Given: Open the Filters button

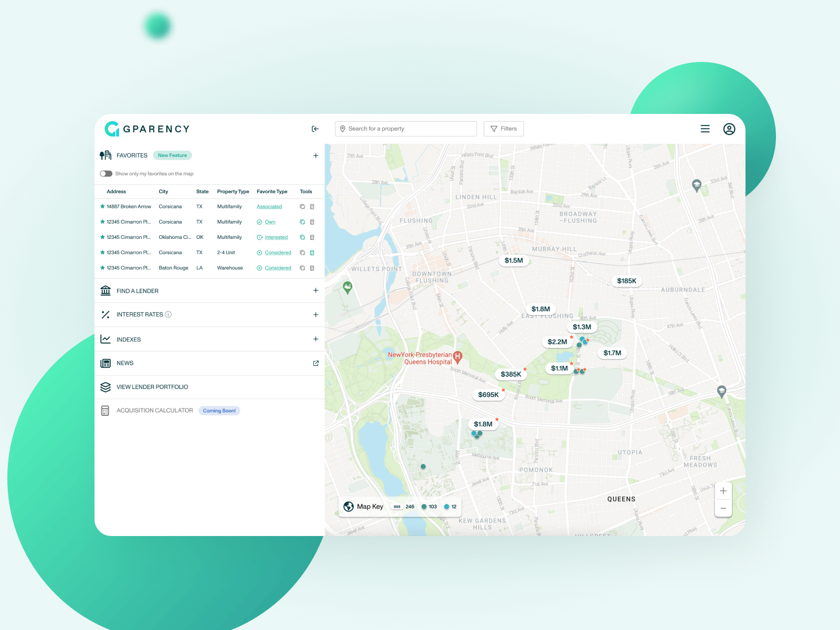Looking at the screenshot, I should click(503, 129).
